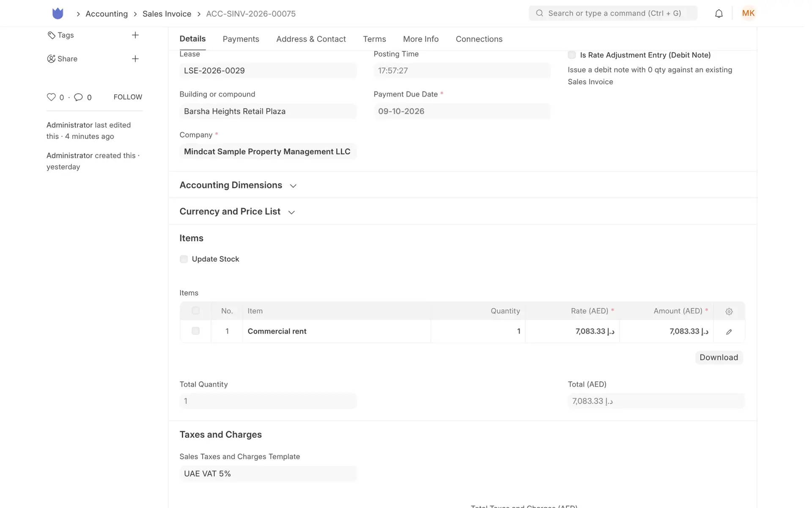Click the Commercial rent Rate cell
812x508 pixels.
tap(572, 331)
